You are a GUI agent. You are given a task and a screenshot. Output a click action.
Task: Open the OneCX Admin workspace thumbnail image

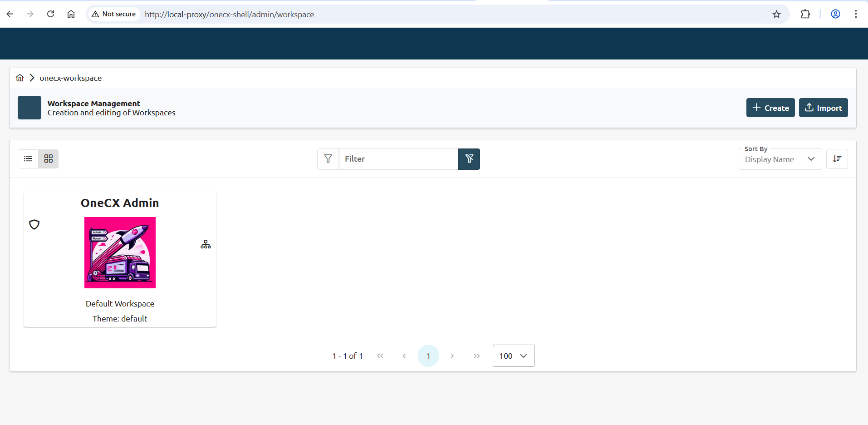[x=120, y=252]
